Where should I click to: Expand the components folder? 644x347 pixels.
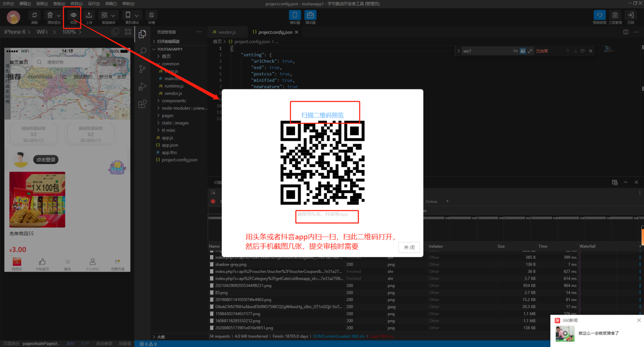pyautogui.click(x=174, y=101)
